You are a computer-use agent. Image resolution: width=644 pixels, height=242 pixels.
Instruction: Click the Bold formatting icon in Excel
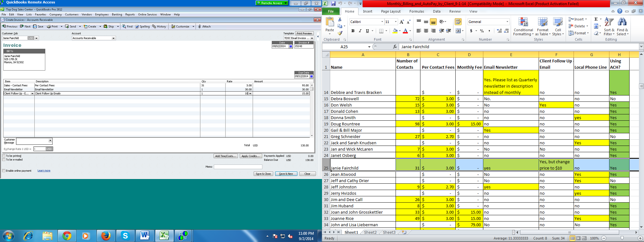(x=353, y=31)
